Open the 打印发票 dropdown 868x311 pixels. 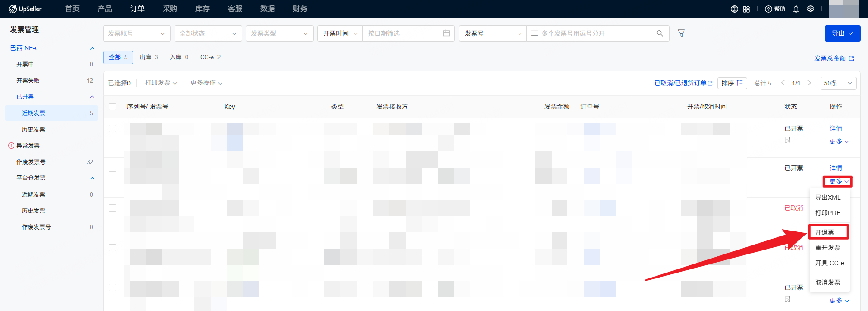pos(161,83)
